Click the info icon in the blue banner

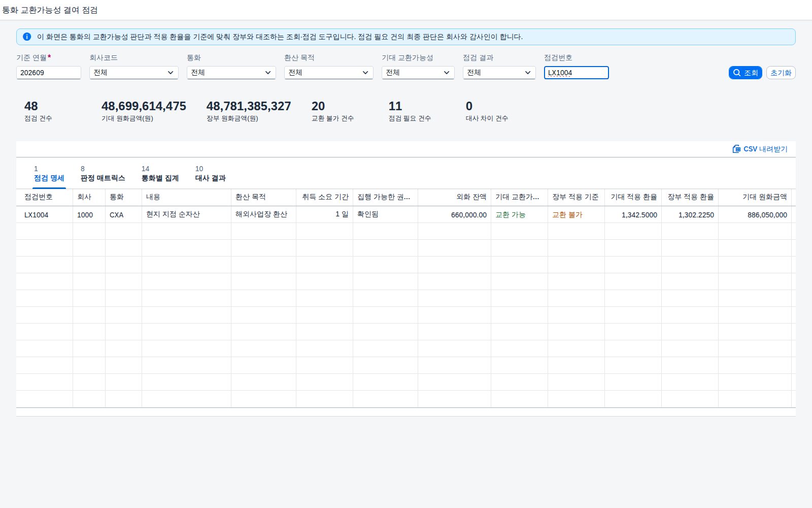27,37
